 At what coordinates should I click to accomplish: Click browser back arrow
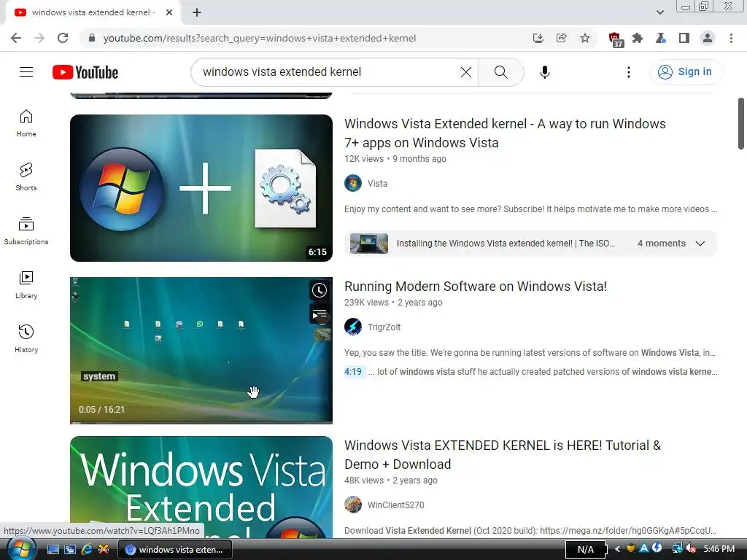coord(16,38)
